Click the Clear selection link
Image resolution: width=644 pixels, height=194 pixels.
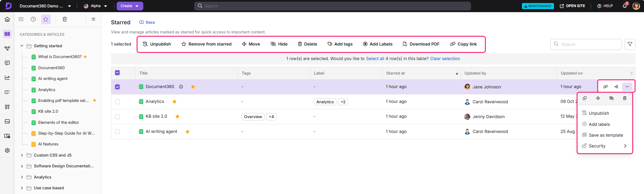click(445, 59)
